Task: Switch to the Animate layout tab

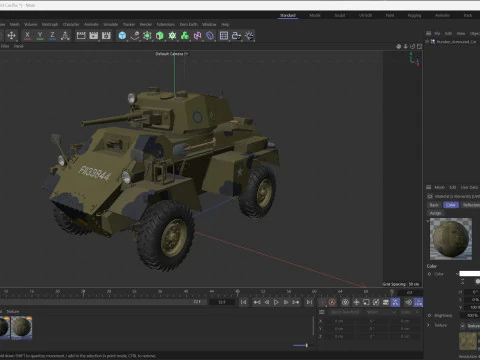Action: click(x=442, y=15)
